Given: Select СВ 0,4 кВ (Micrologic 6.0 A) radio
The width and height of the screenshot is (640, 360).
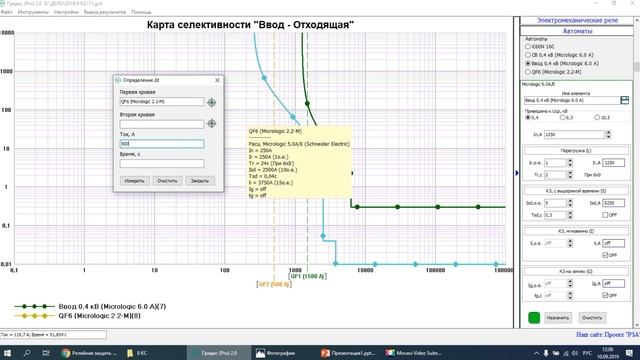Looking at the screenshot, I should tap(528, 55).
